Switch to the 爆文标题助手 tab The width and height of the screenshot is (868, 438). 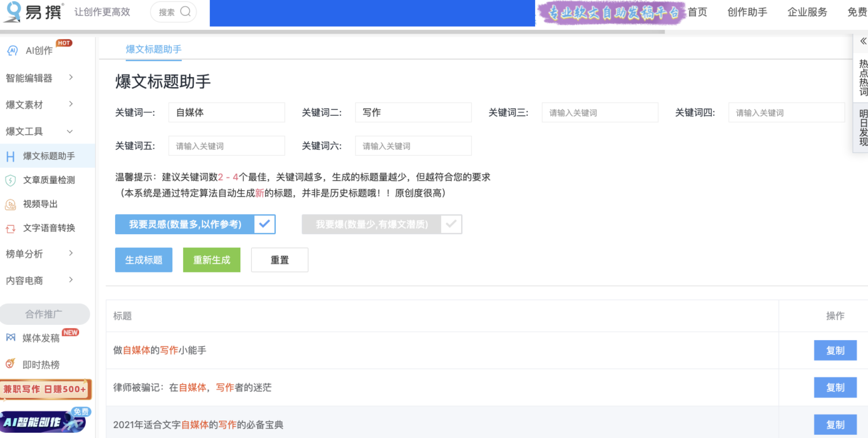(x=153, y=49)
